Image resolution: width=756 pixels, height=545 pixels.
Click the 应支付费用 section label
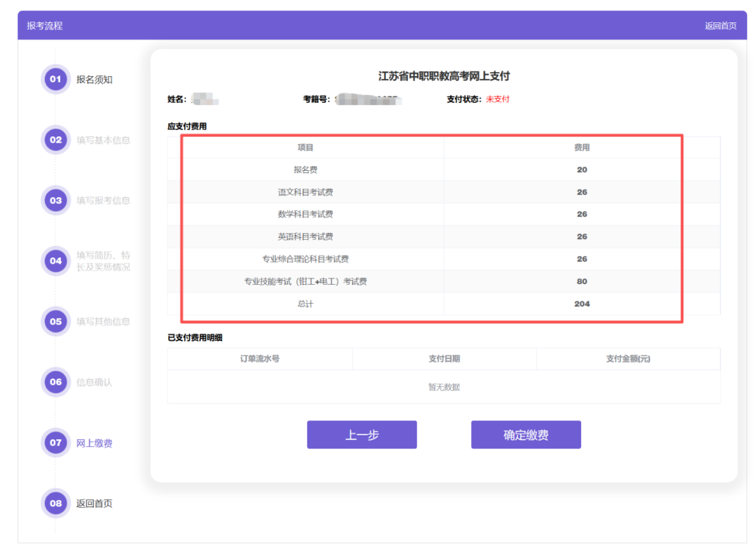coord(187,126)
